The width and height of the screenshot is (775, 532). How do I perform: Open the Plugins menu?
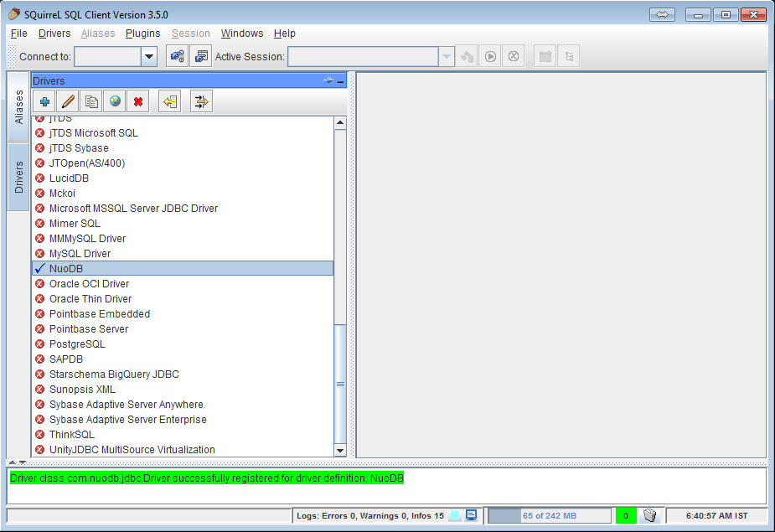[142, 34]
